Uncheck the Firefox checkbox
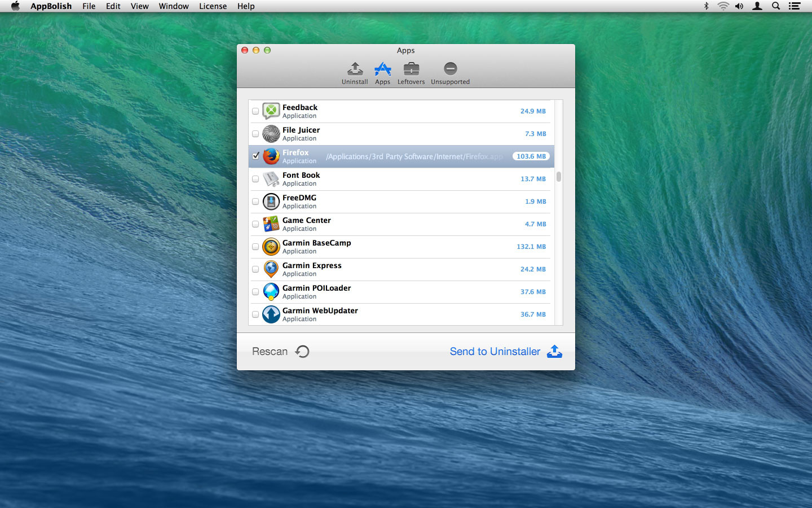 pyautogui.click(x=255, y=156)
